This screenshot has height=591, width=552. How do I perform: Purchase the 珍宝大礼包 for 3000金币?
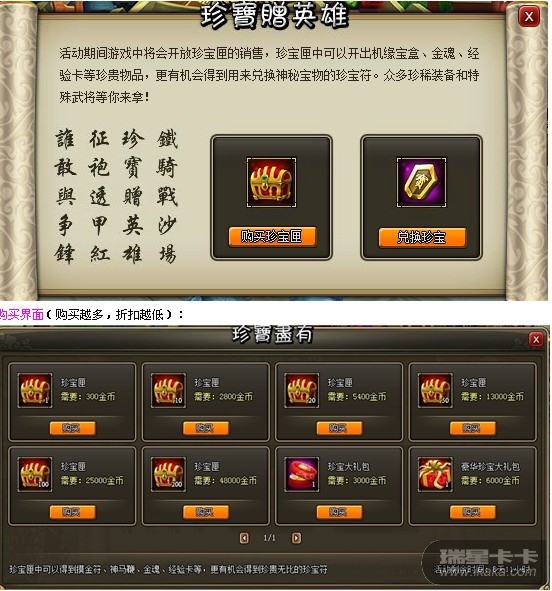click(339, 512)
